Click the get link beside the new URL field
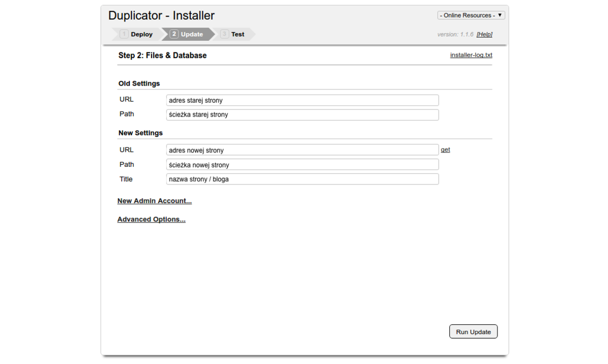 click(x=445, y=150)
